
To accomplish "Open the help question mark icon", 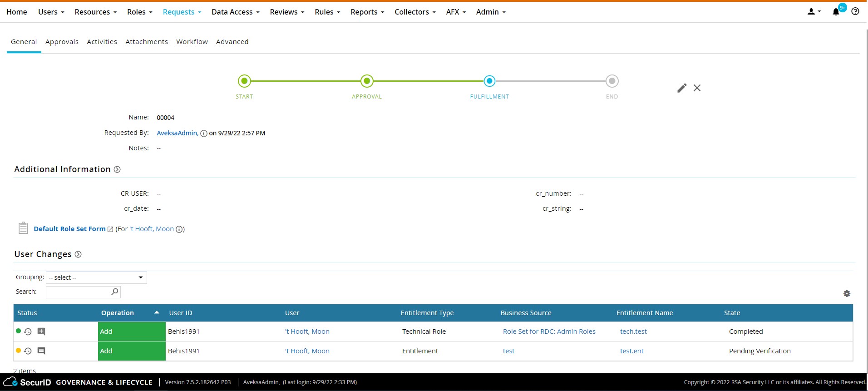I will tap(855, 11).
